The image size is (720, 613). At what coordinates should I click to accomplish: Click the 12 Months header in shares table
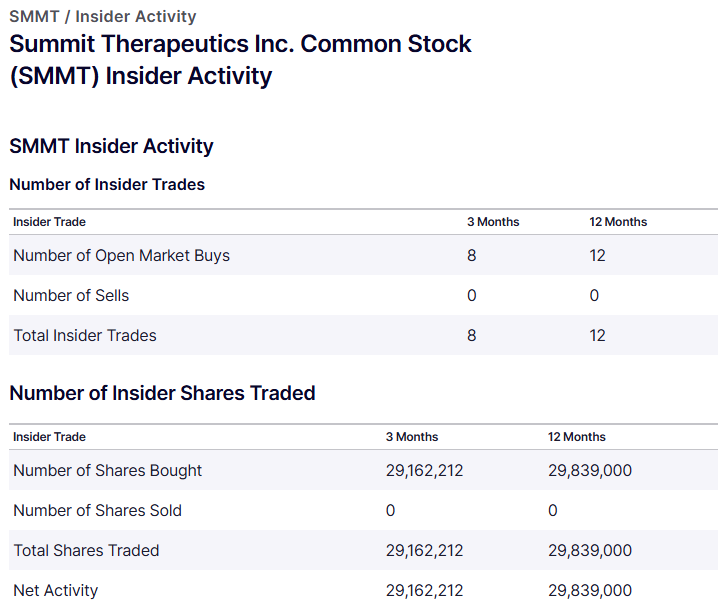click(576, 437)
